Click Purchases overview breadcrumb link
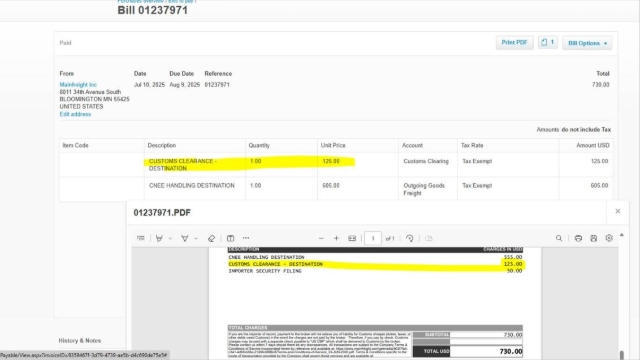The height and width of the screenshot is (360, 640). 140,2
